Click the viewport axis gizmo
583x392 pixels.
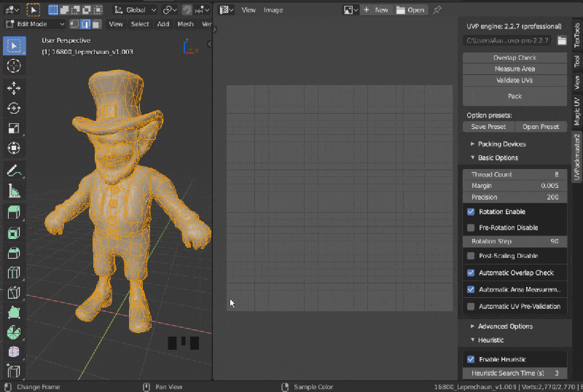pyautogui.click(x=189, y=47)
